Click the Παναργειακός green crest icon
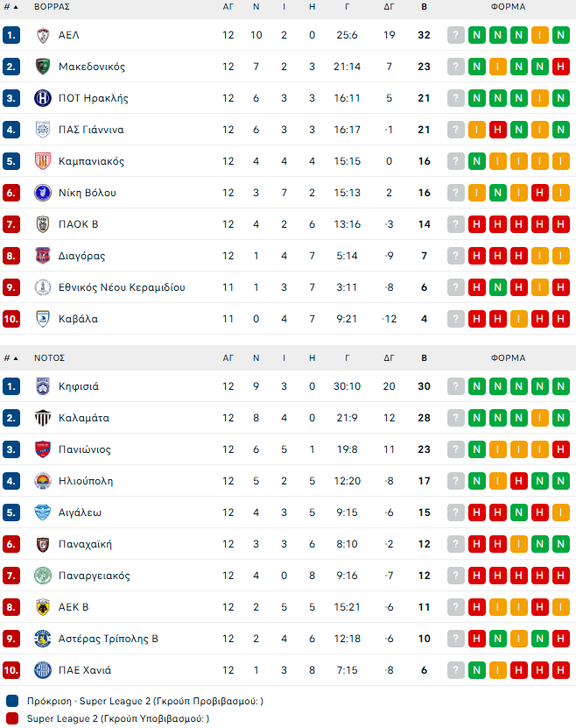Image resolution: width=576 pixels, height=728 pixels. [42, 576]
